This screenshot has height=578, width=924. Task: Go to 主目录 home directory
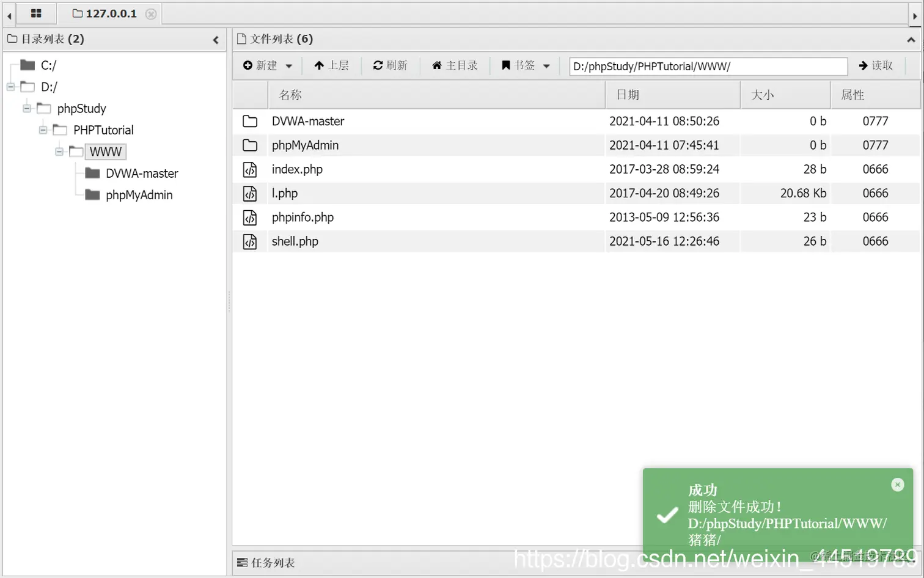pos(455,65)
